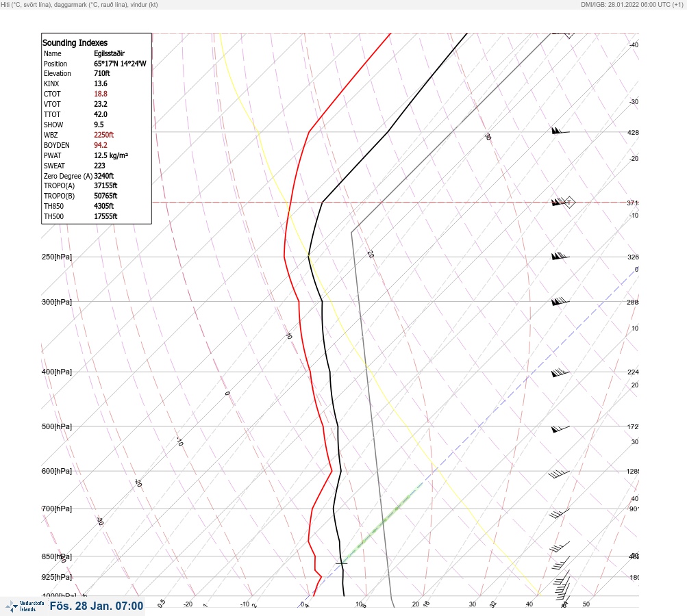The width and height of the screenshot is (687, 616).
Task: Click the wind barb at 250 hPa level
Action: (560, 256)
